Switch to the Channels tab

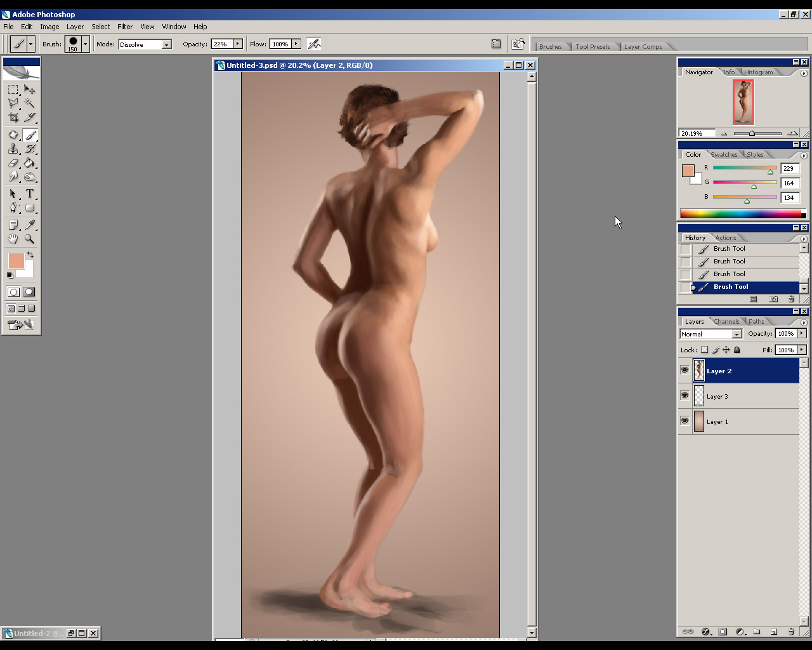[x=726, y=322]
